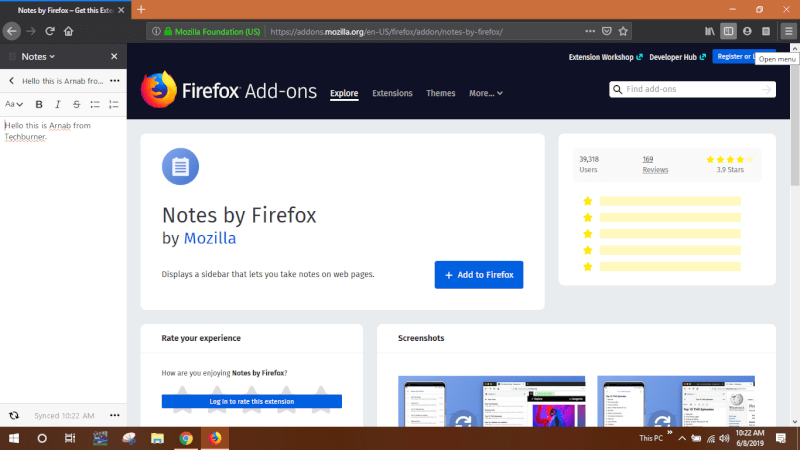Open the first screenshot thumbnail
This screenshot has height=450, width=800.
point(491,402)
